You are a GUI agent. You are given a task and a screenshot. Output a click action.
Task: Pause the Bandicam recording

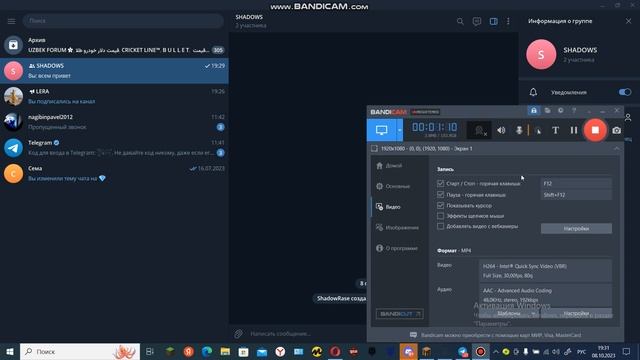tap(574, 130)
